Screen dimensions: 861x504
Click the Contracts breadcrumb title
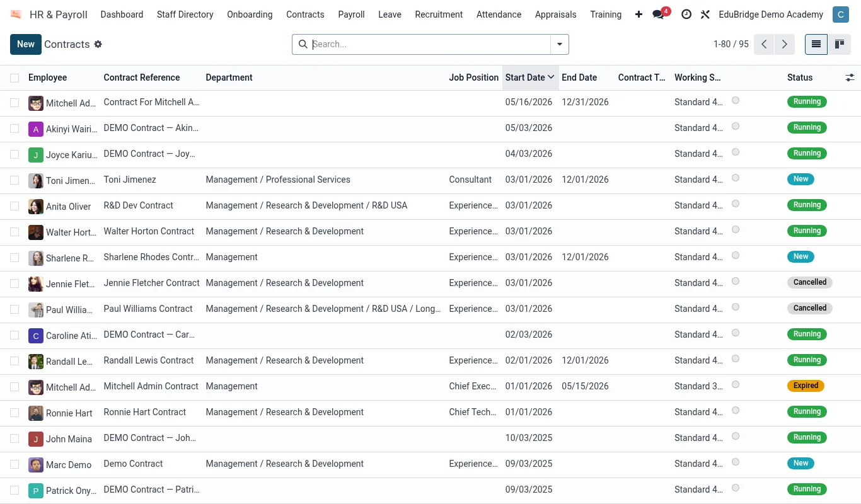67,44
